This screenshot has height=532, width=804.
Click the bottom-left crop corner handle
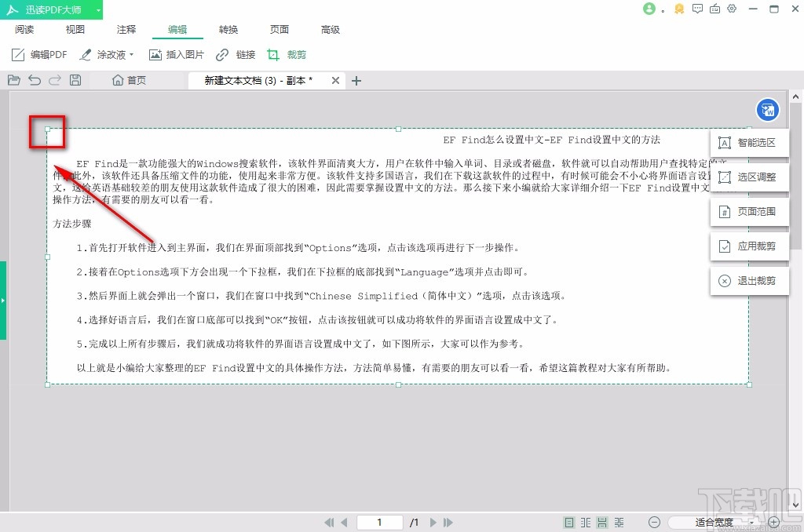click(x=48, y=384)
